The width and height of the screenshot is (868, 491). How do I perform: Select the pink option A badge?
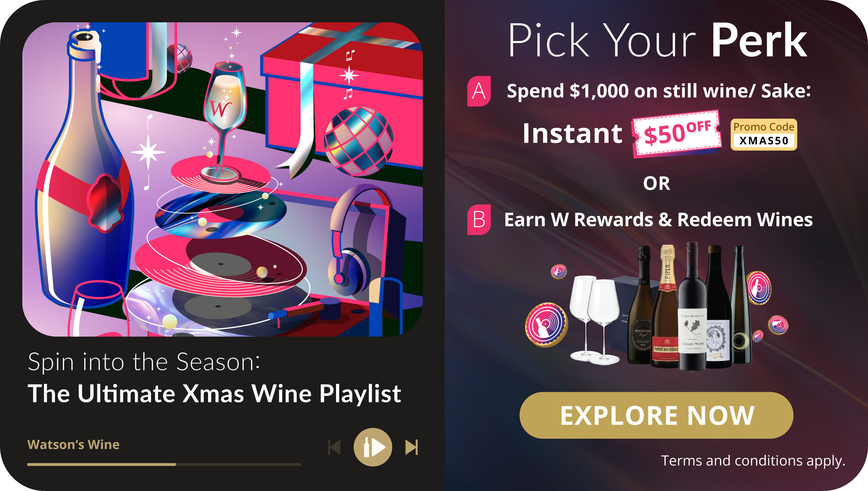click(479, 91)
